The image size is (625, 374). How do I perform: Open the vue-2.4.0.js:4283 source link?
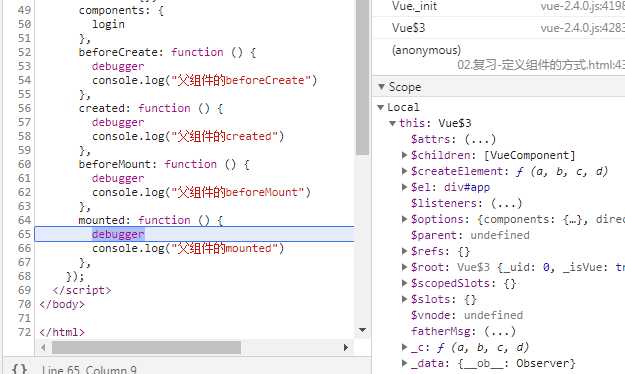[x=582, y=28]
